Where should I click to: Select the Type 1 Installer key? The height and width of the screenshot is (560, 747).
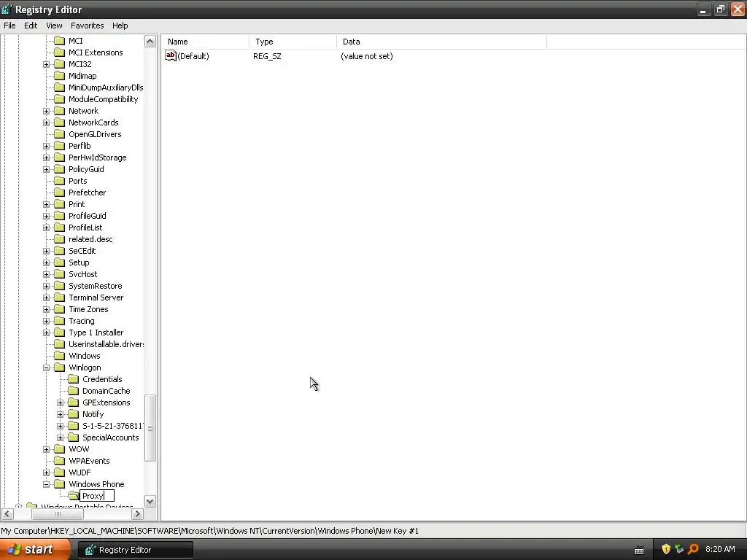(96, 332)
